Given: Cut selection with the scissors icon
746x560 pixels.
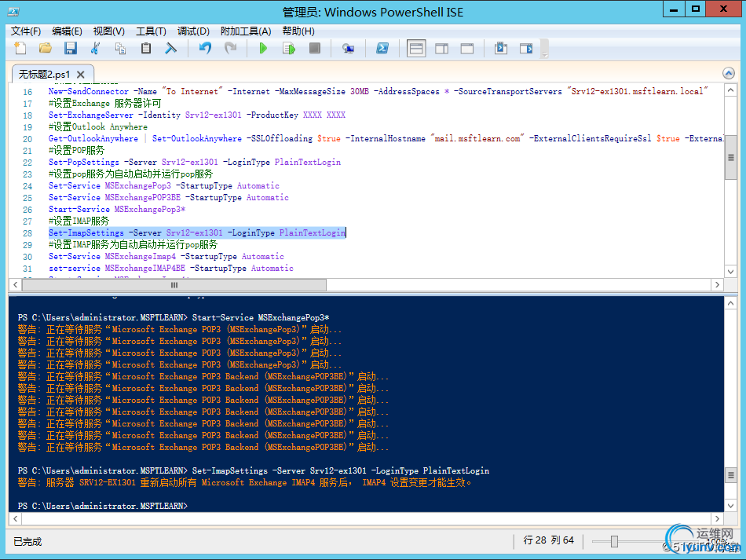Looking at the screenshot, I should [x=95, y=48].
